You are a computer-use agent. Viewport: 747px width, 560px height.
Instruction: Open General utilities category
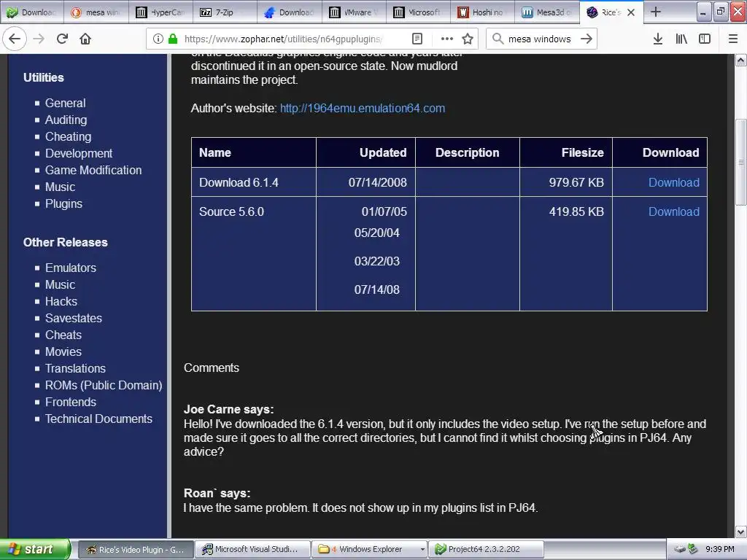[65, 103]
